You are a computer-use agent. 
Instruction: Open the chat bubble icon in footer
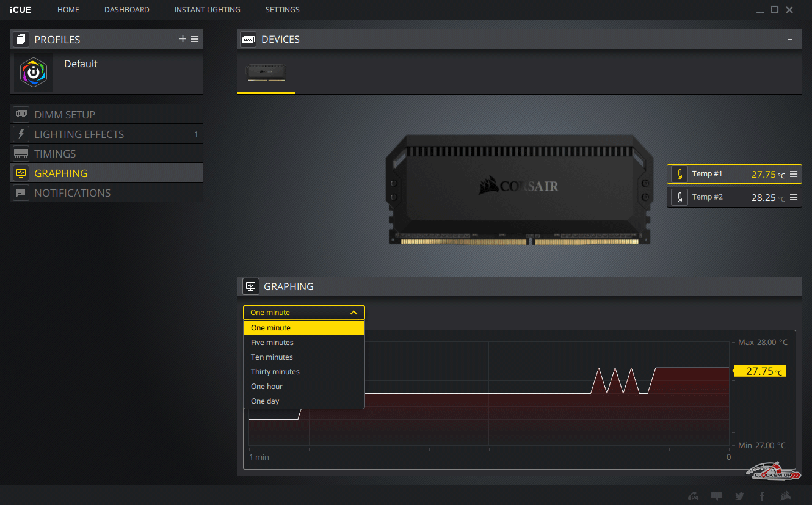coord(717,496)
